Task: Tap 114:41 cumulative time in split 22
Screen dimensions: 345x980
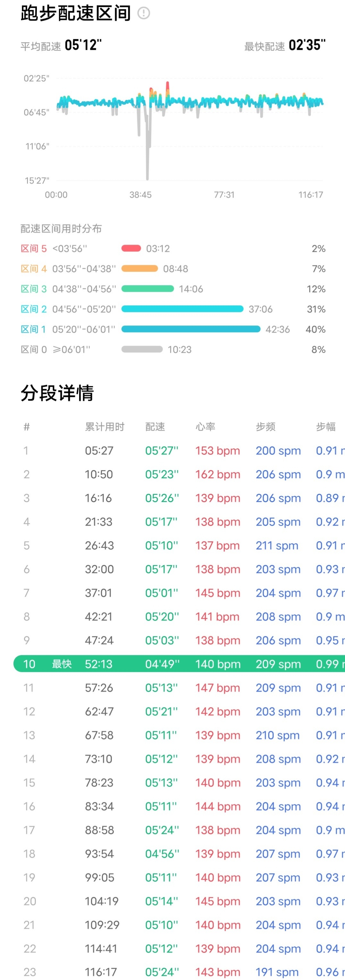Action: pos(101,949)
